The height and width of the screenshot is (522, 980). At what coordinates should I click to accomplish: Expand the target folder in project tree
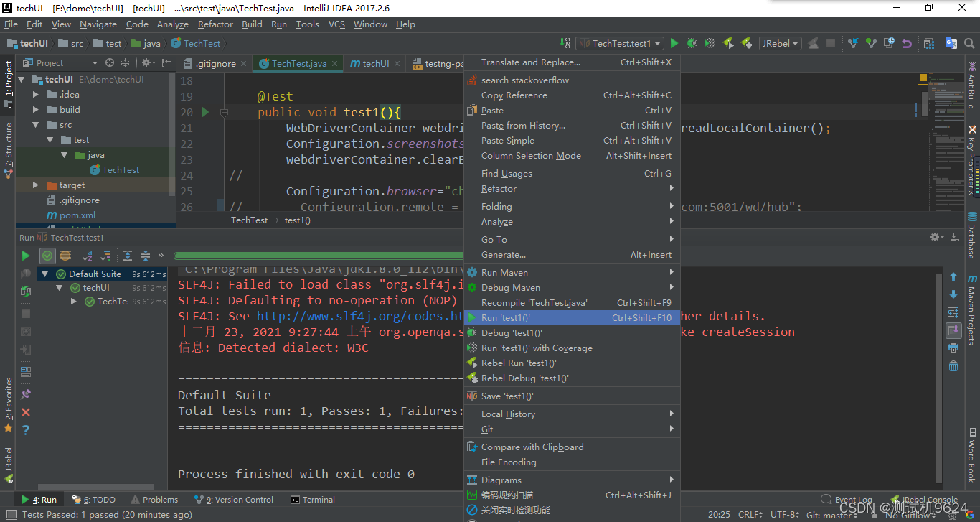pos(36,185)
